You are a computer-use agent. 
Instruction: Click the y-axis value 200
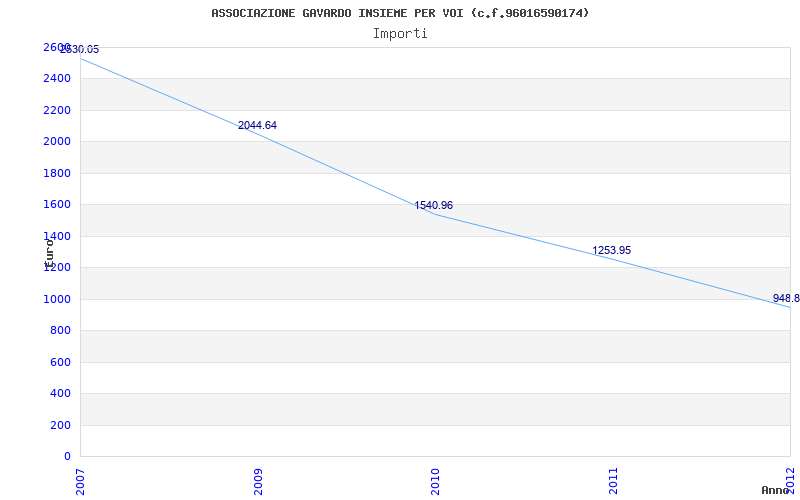(x=61, y=425)
